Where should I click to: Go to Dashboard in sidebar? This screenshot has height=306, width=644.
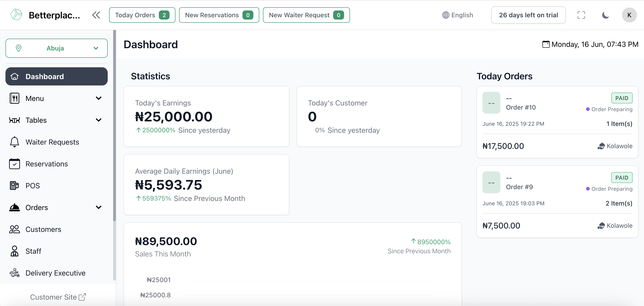click(x=57, y=76)
